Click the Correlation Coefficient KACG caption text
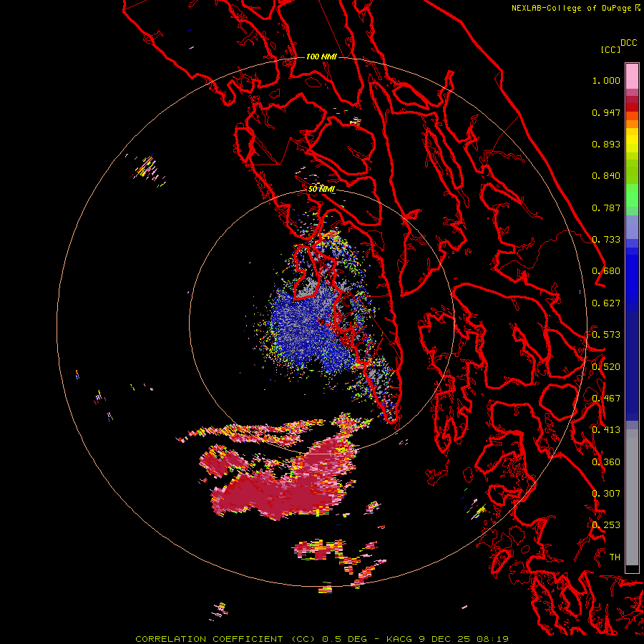Image resolution: width=644 pixels, height=644 pixels. point(321,639)
